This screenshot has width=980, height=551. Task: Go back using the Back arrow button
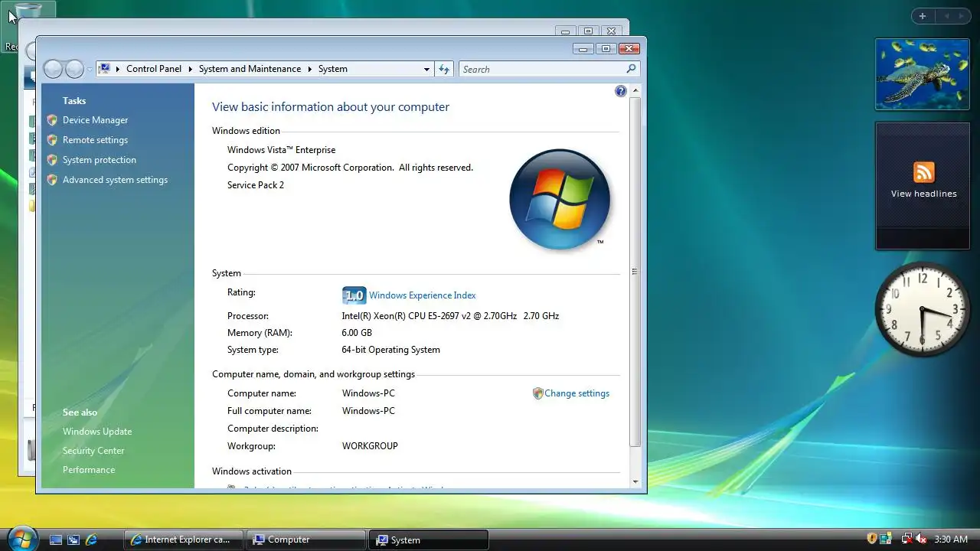[53, 69]
